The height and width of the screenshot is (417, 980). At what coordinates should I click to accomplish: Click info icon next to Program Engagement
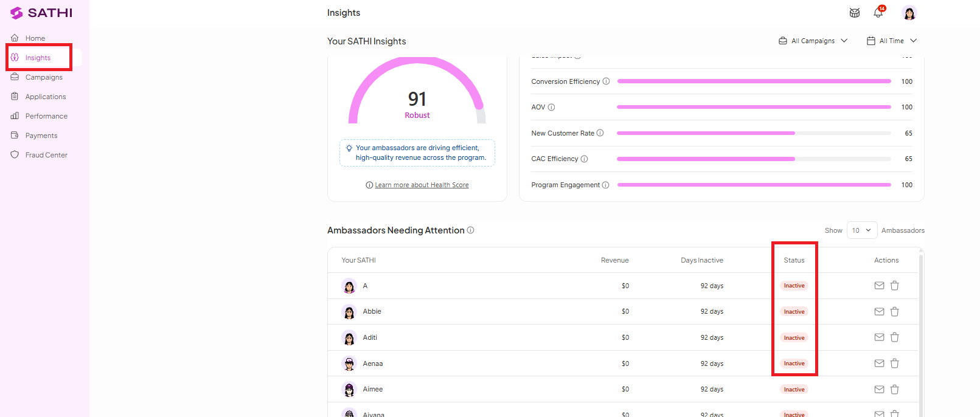(605, 185)
